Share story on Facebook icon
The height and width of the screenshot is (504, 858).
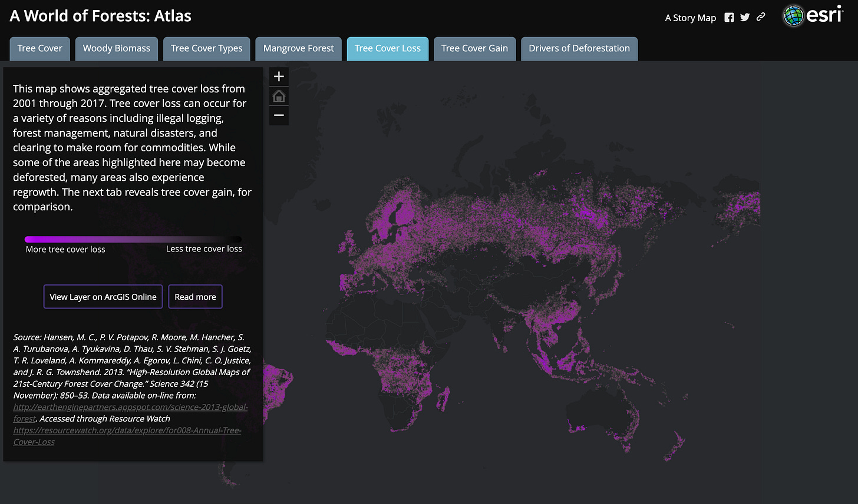pos(729,18)
